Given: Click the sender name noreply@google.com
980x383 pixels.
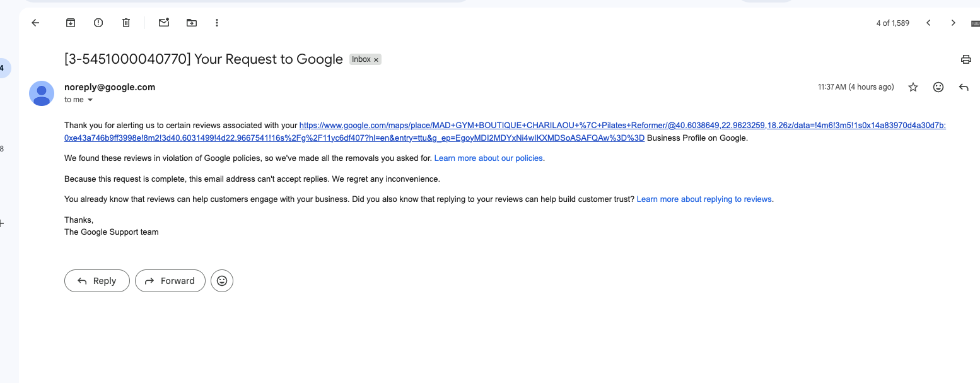Looking at the screenshot, I should coord(110,87).
